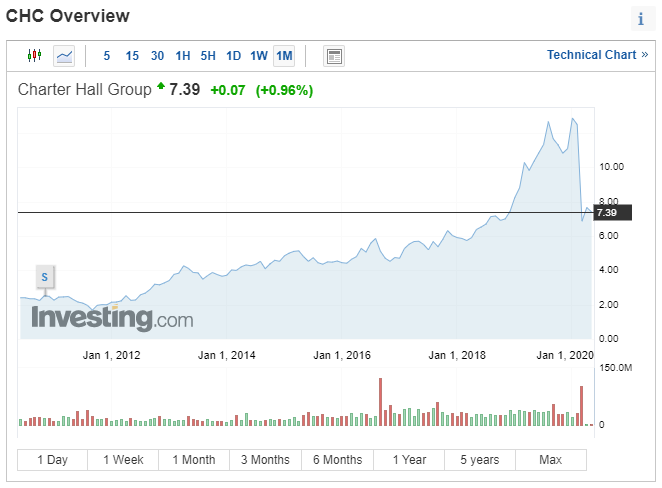The height and width of the screenshot is (488, 662).
Task: Click the 10.00 price axis label
Action: coord(611,167)
